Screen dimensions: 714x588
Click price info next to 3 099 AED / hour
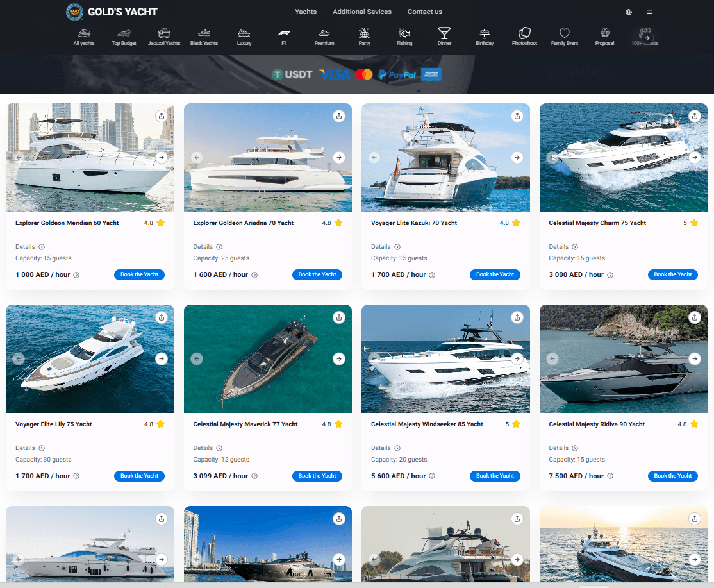[x=254, y=476]
